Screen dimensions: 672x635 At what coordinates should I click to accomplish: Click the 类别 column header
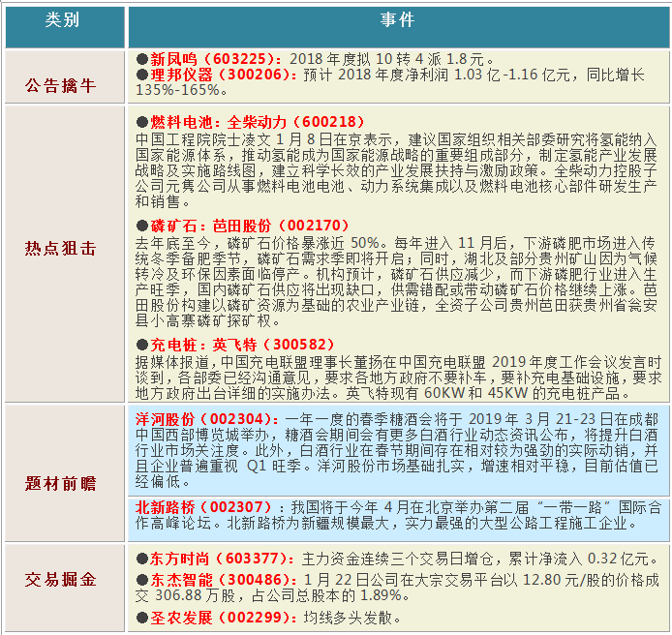[x=65, y=26]
